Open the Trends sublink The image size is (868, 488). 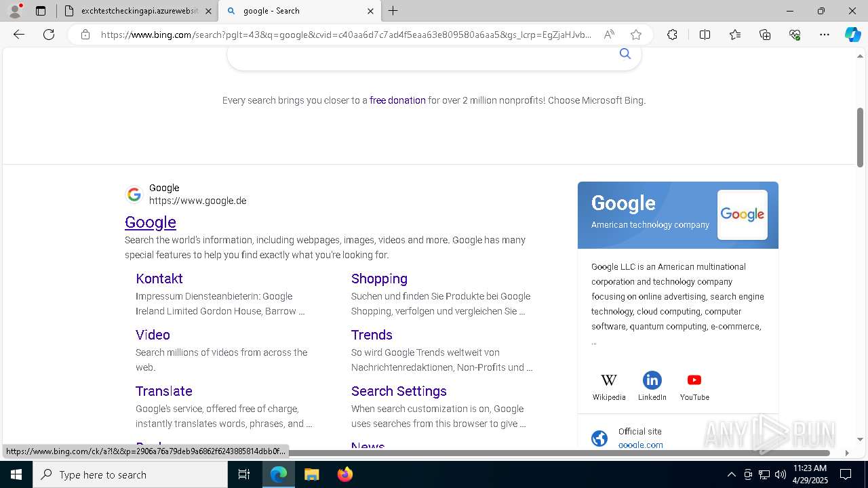click(x=372, y=335)
